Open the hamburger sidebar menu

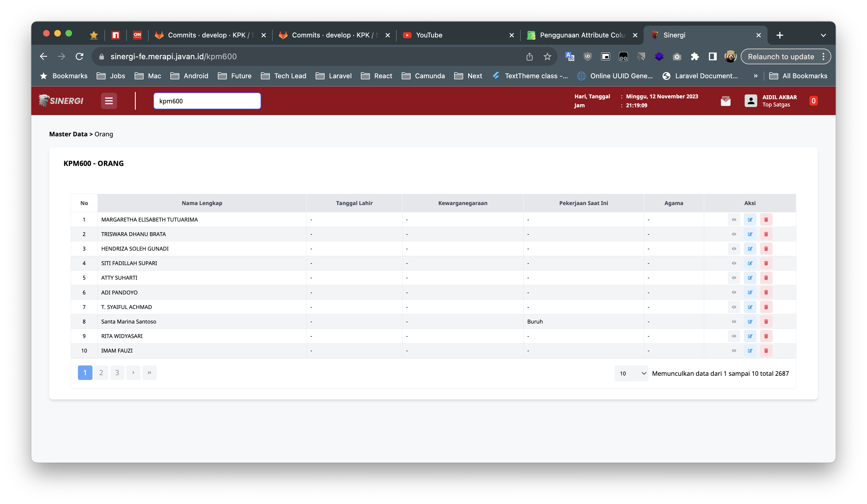coord(109,101)
